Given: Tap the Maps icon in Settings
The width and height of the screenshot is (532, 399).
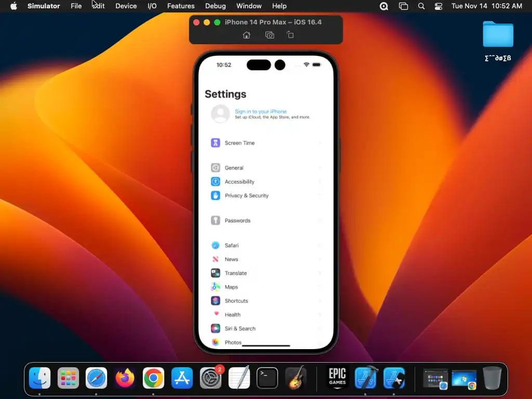Looking at the screenshot, I should tap(216, 287).
